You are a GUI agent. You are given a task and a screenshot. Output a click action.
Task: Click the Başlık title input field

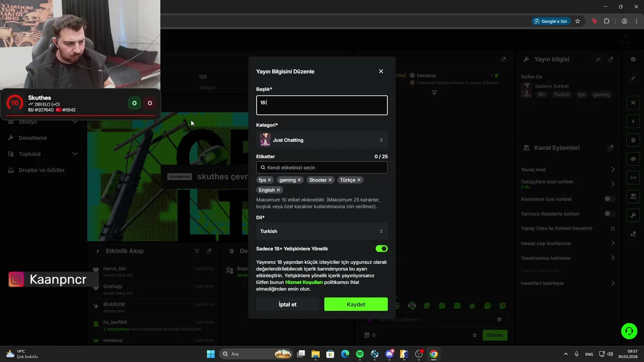pos(322,105)
